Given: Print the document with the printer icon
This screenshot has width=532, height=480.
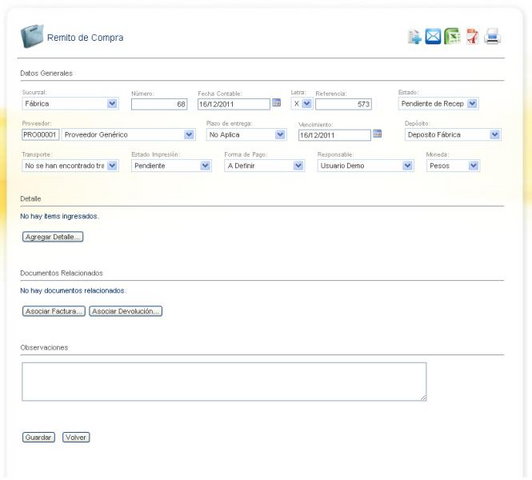Looking at the screenshot, I should [x=492, y=36].
